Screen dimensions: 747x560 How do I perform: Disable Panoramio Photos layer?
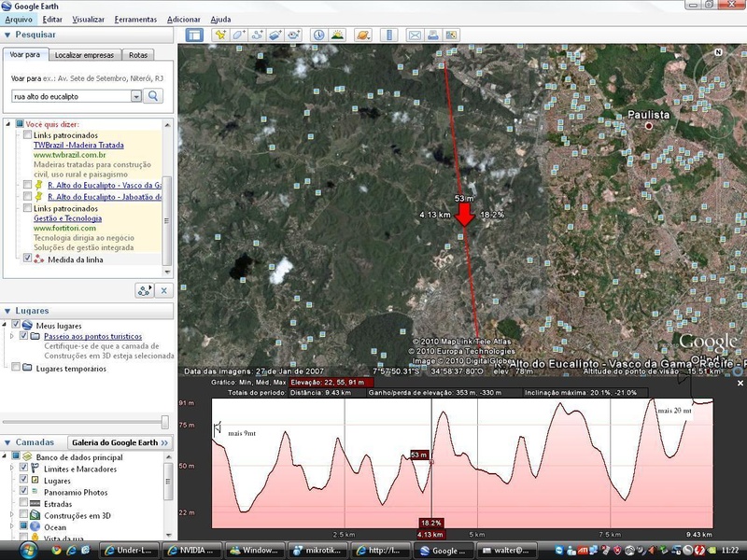(24, 492)
